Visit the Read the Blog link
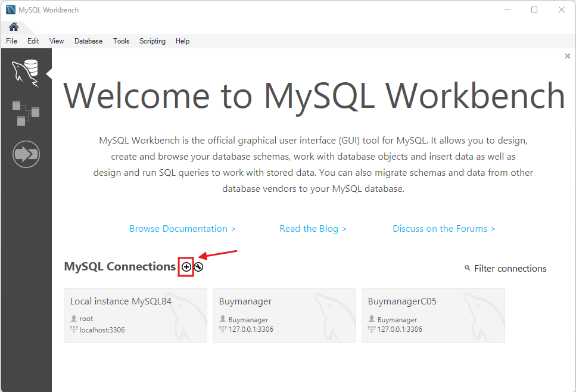The image size is (576, 392). coord(313,229)
